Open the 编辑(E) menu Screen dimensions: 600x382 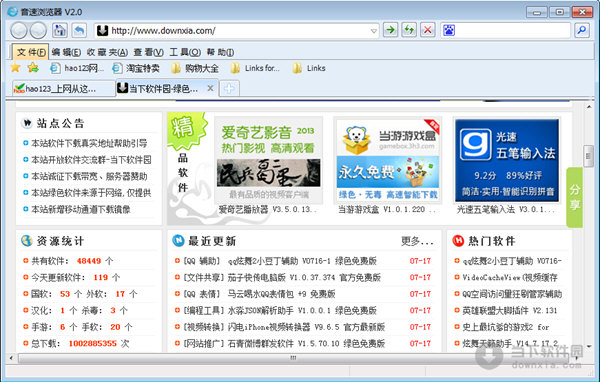pos(66,52)
